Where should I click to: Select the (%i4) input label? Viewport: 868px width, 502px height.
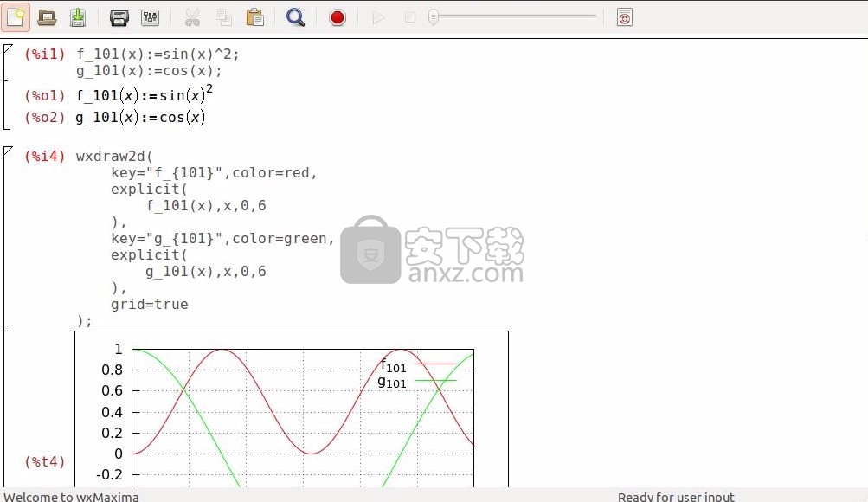pos(44,156)
